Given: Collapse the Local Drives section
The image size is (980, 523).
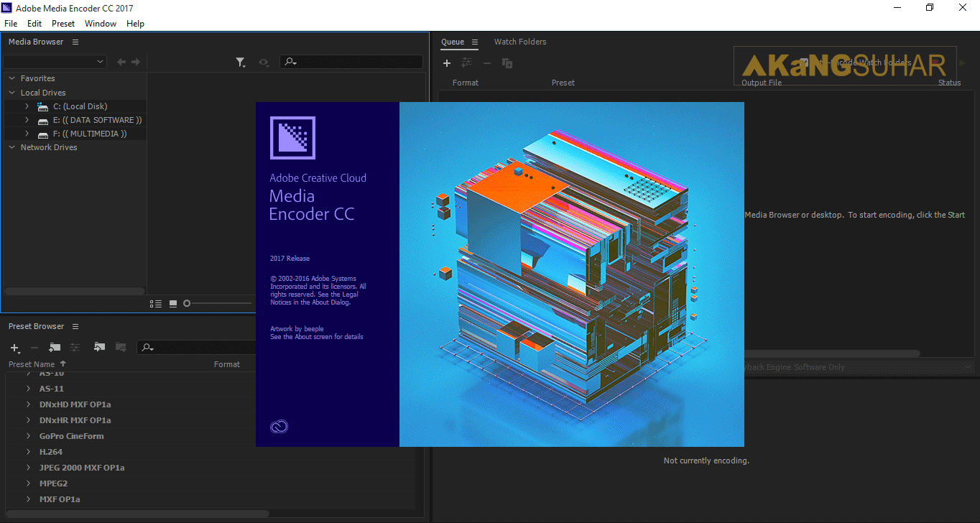Looking at the screenshot, I should (12, 93).
